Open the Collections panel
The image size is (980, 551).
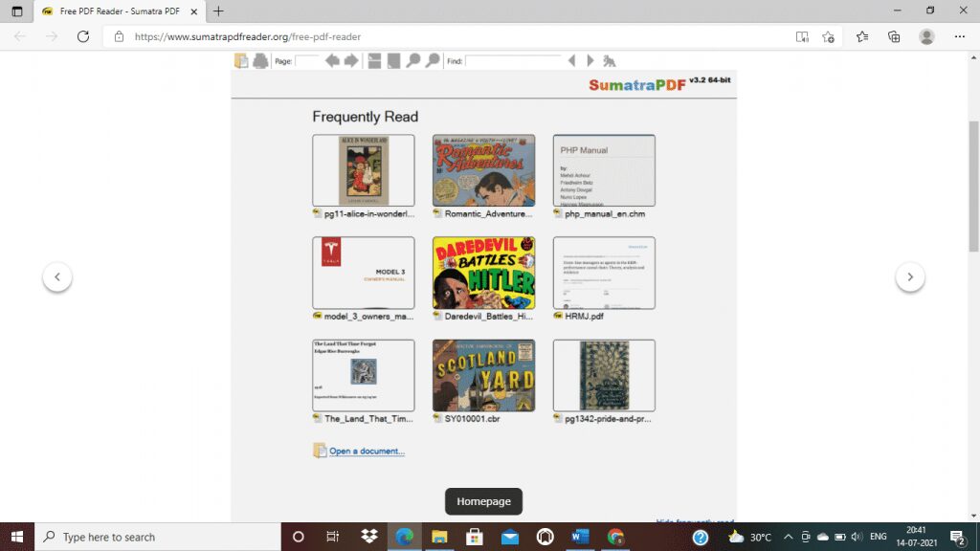click(x=894, y=37)
